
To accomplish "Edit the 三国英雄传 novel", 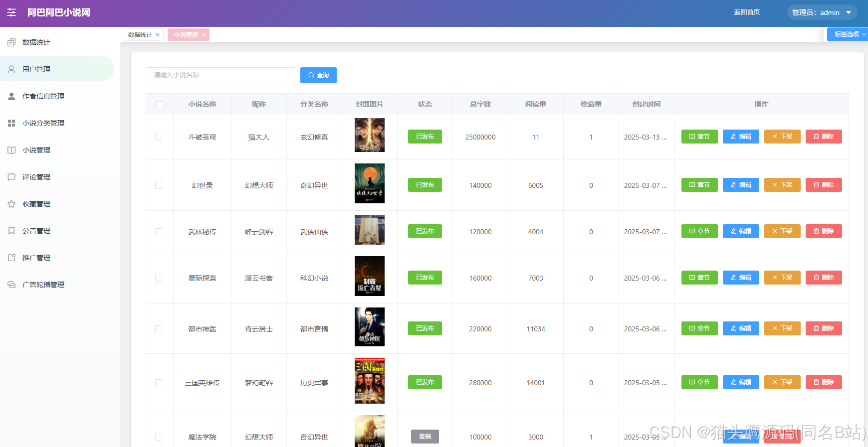I will pyautogui.click(x=741, y=382).
